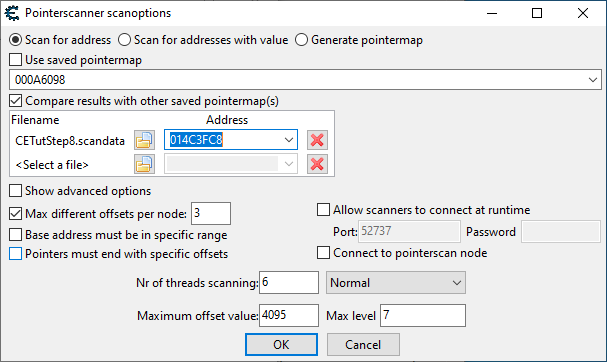Open the Normal thread priority dropdown

396,283
